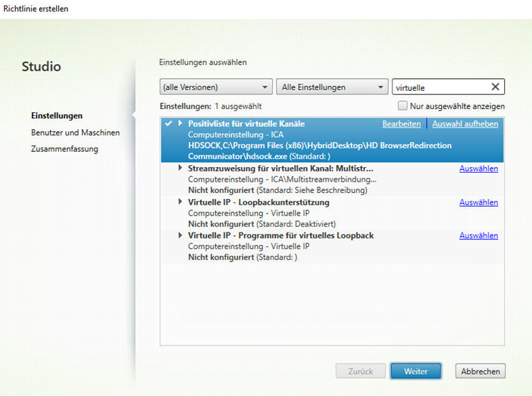
Task: Click into the search field containing 'virtuelle'
Action: point(439,87)
